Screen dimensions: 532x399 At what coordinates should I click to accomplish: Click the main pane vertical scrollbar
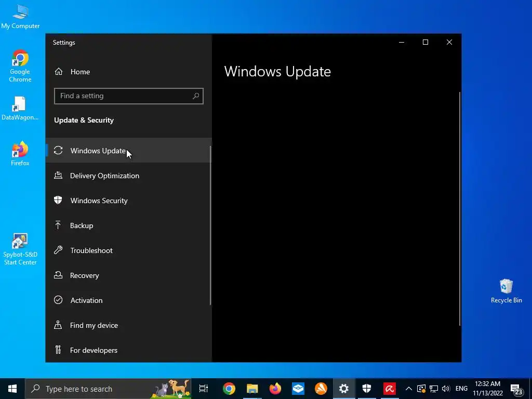[x=460, y=209]
